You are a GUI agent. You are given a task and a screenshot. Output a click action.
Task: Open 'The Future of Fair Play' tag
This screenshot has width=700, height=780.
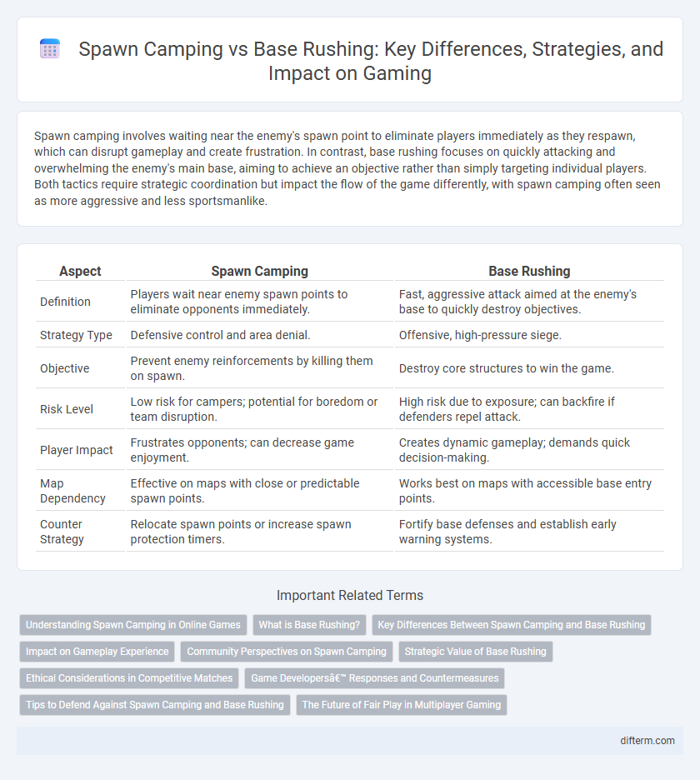click(402, 705)
